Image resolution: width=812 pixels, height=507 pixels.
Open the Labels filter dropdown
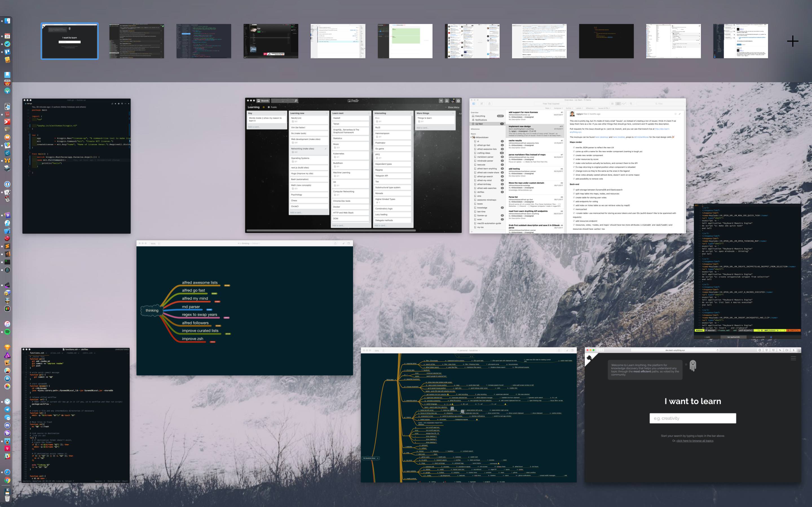click(579, 108)
